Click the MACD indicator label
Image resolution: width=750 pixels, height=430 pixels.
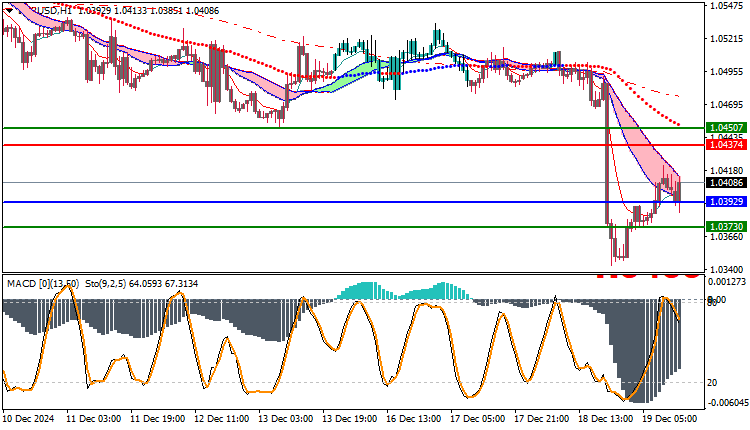tap(43, 284)
